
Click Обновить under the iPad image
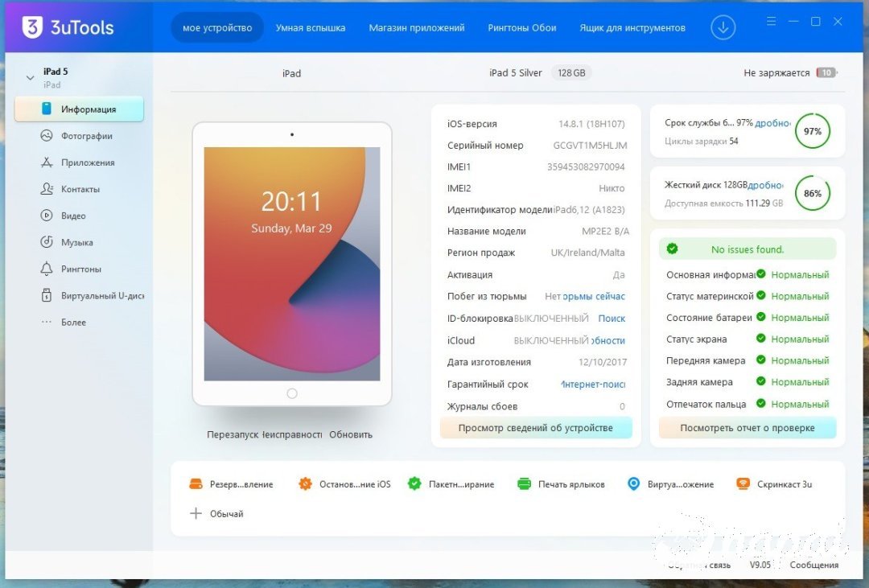pos(351,434)
